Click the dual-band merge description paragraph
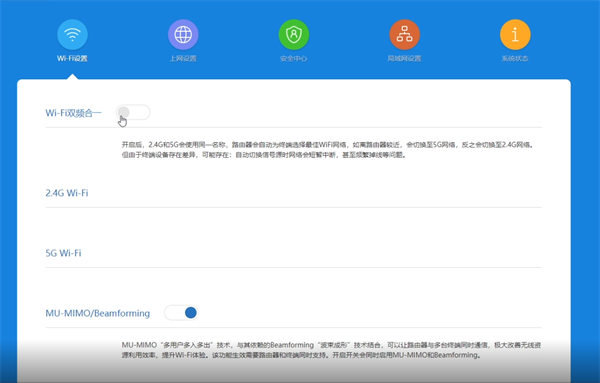Screen dimensions: 600x383 tap(328, 150)
